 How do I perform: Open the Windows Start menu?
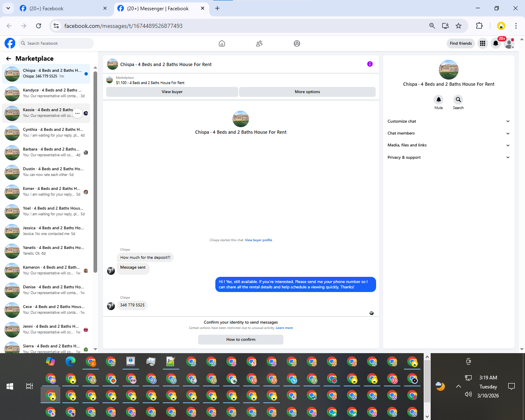(10, 386)
